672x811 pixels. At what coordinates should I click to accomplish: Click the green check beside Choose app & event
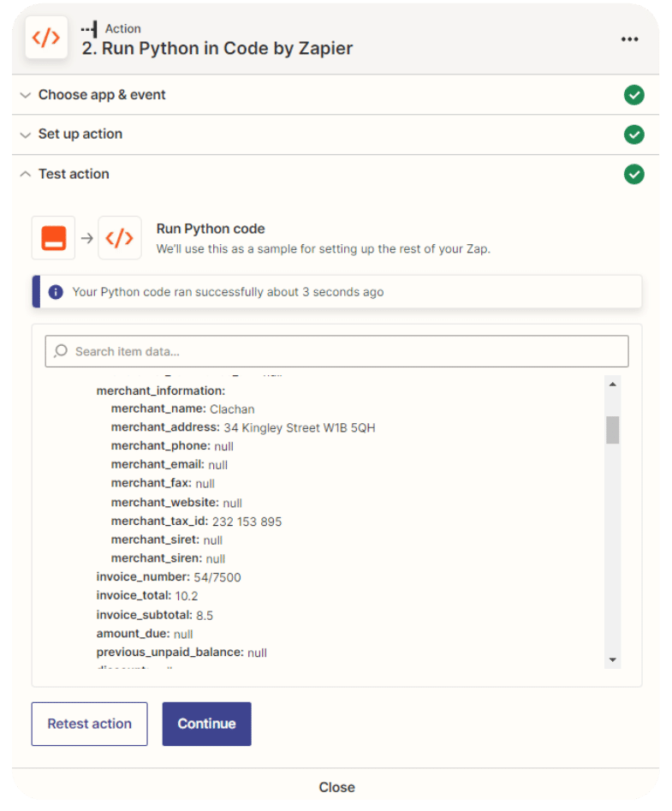click(x=633, y=95)
